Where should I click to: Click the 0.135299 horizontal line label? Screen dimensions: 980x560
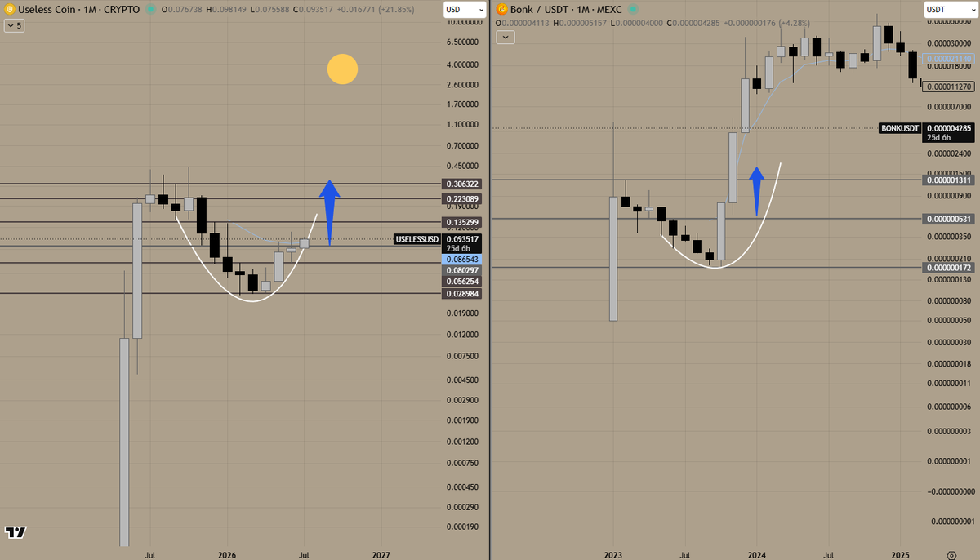coord(462,222)
